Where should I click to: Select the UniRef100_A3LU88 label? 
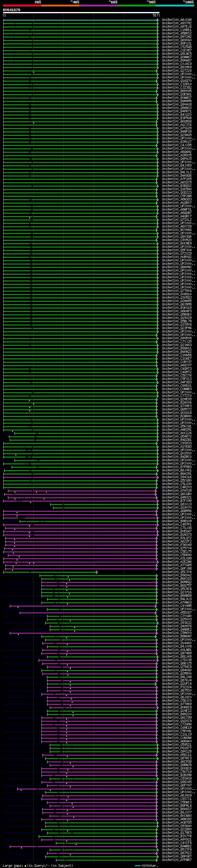(x=177, y=558)
